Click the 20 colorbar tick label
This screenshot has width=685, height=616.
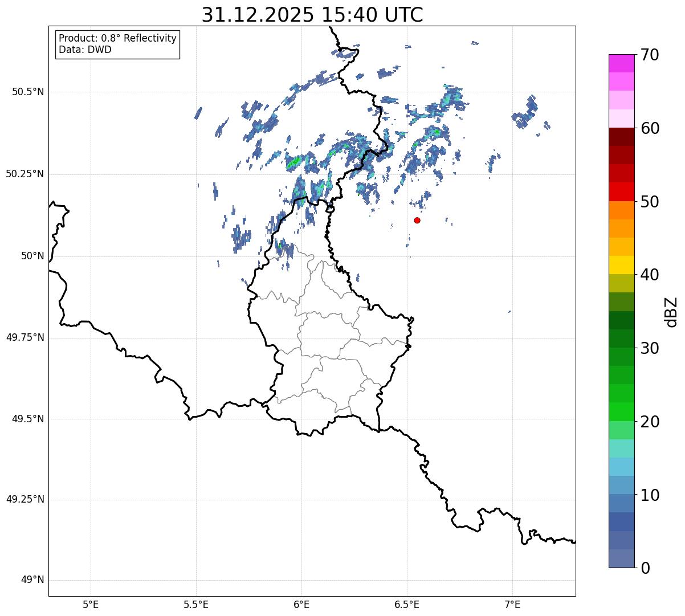[650, 422]
